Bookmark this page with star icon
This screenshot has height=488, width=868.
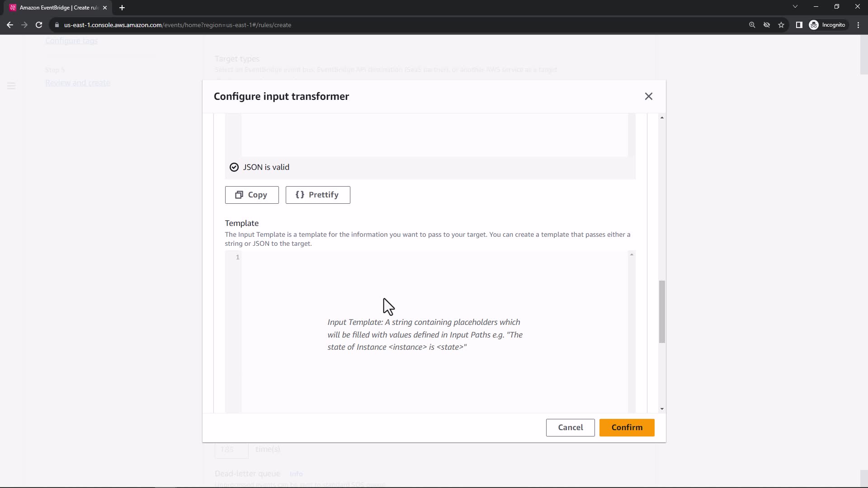[x=781, y=25]
